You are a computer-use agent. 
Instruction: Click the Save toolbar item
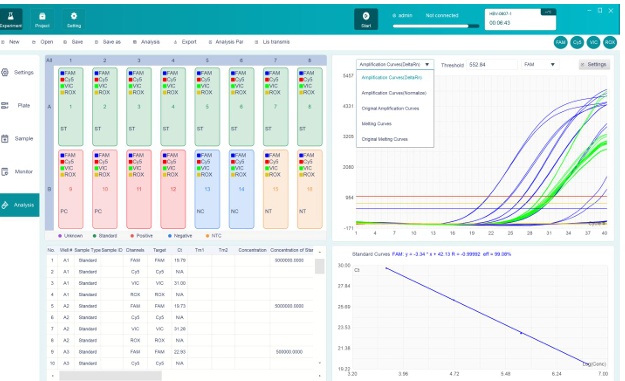point(73,42)
